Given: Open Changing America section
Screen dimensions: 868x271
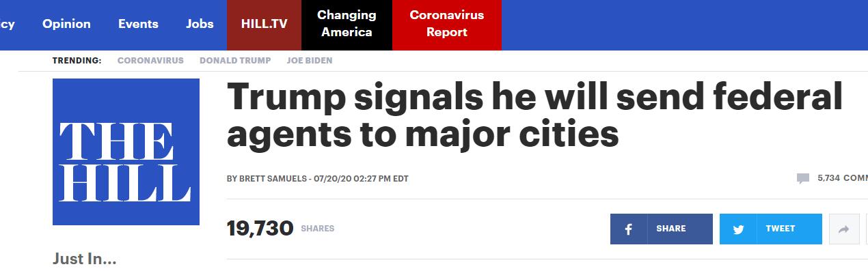Looking at the screenshot, I should 347,25.
